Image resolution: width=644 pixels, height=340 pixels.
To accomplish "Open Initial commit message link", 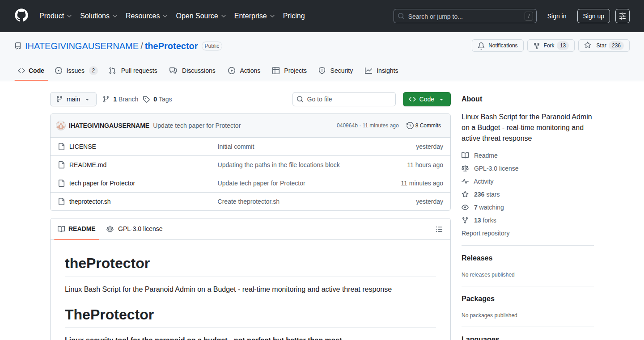I will pos(236,147).
